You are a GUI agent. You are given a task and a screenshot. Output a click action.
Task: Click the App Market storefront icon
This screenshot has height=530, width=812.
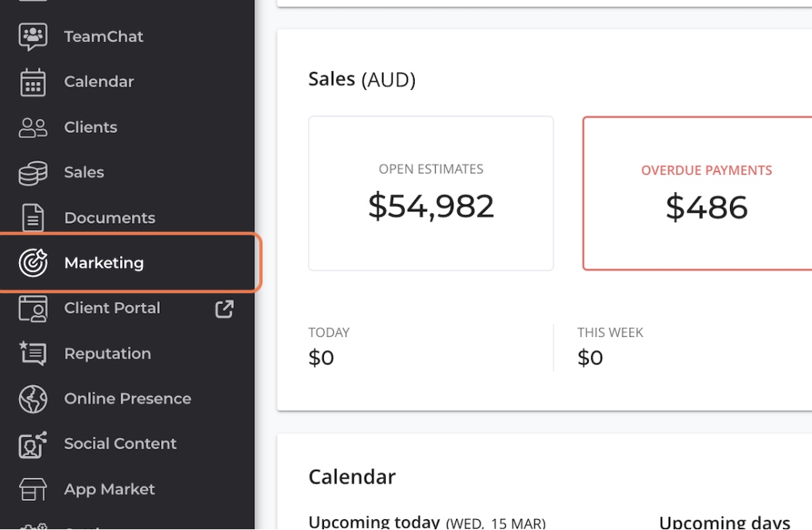33,489
